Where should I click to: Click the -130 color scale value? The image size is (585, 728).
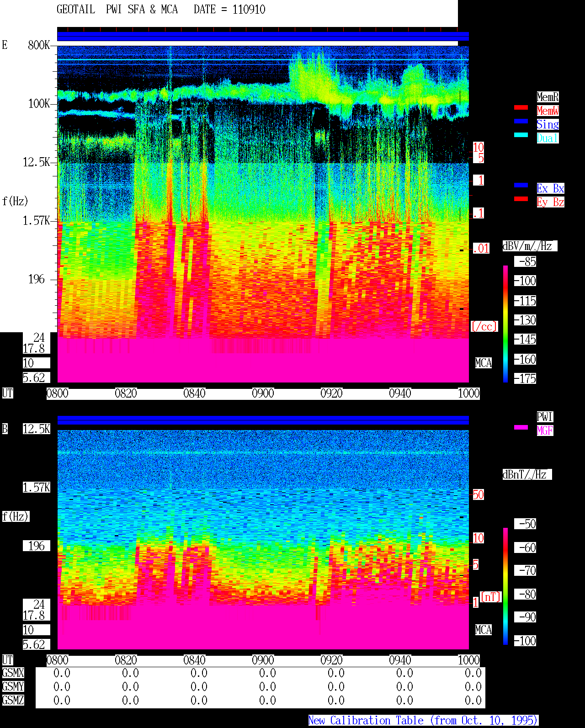click(x=525, y=320)
